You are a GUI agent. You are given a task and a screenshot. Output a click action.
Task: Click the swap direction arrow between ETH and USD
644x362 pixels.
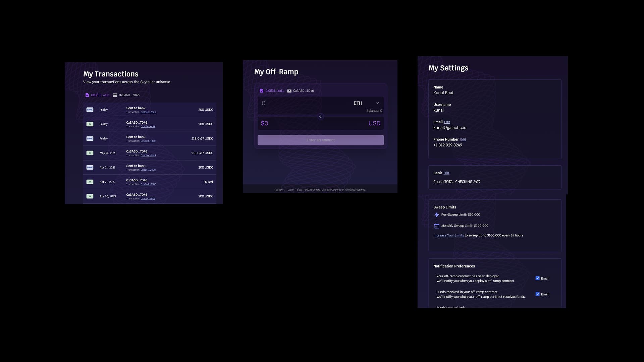[x=320, y=117]
